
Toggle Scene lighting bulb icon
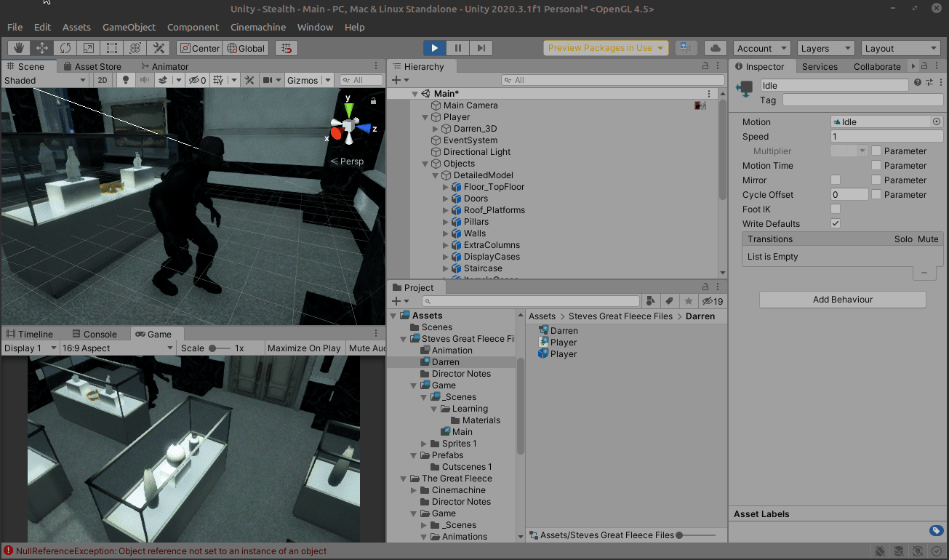point(126,80)
